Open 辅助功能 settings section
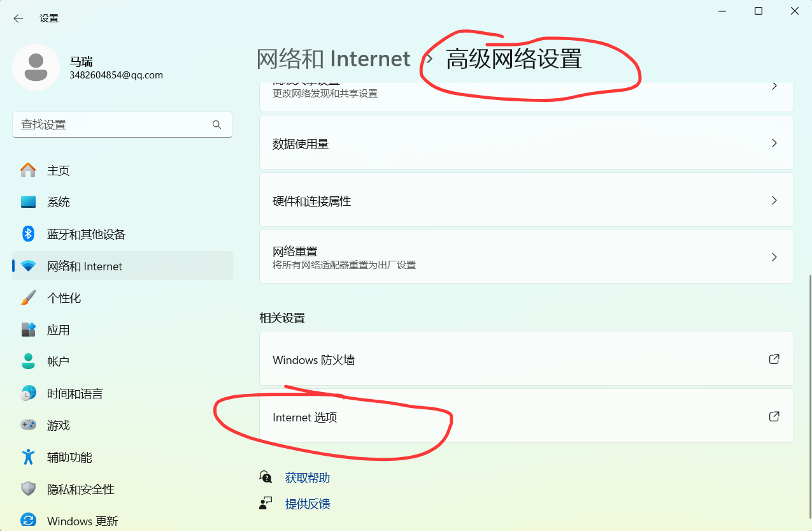The height and width of the screenshot is (531, 812). coord(122,457)
